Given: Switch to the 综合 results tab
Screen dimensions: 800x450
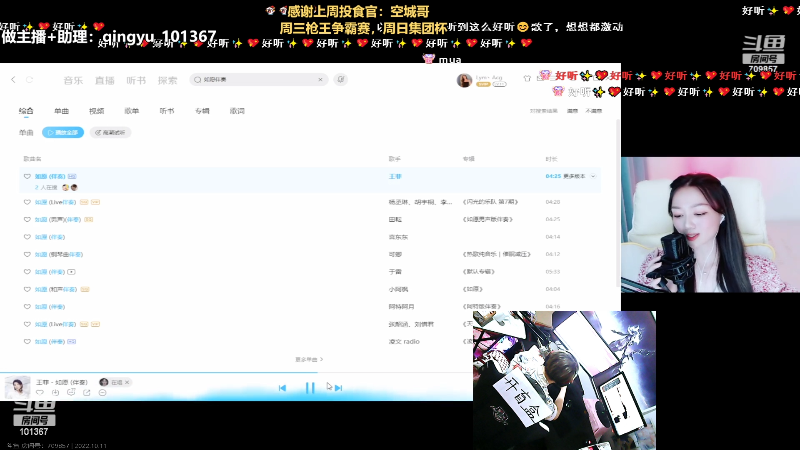Looking at the screenshot, I should click(26, 111).
